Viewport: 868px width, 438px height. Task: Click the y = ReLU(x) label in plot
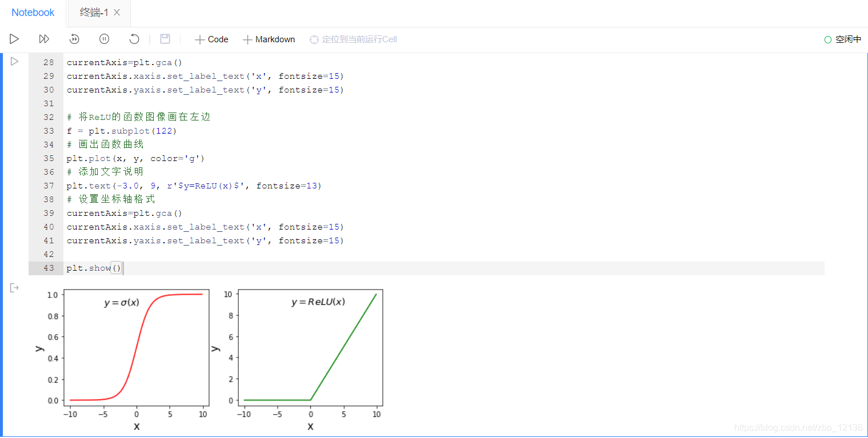[x=318, y=302]
